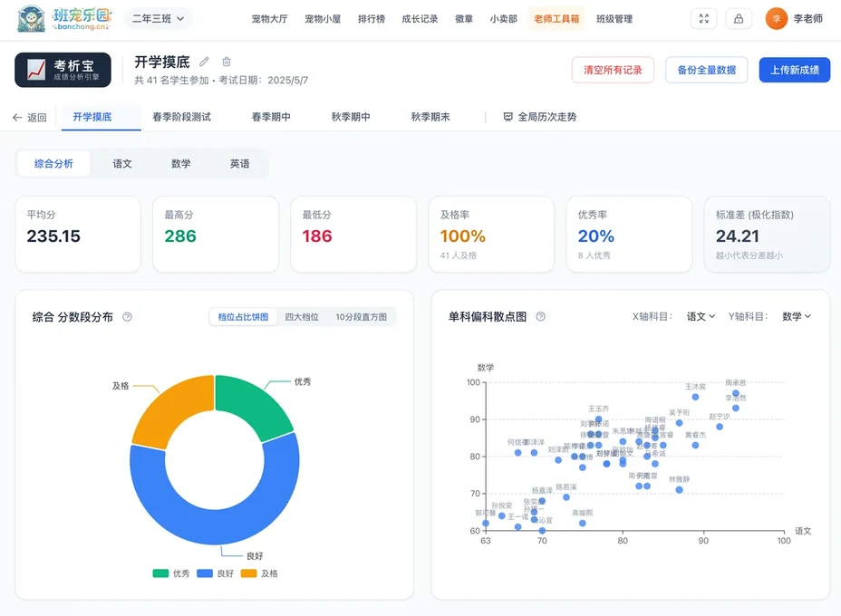Screen dimensions: 841x616
Task: Open help icon beside 单科偏科散点图
Action: [541, 316]
